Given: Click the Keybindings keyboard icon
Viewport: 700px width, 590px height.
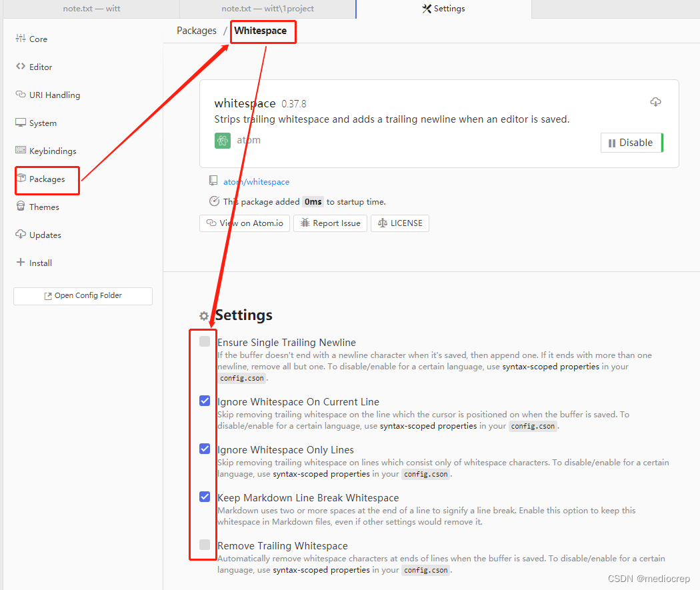Looking at the screenshot, I should (x=21, y=150).
